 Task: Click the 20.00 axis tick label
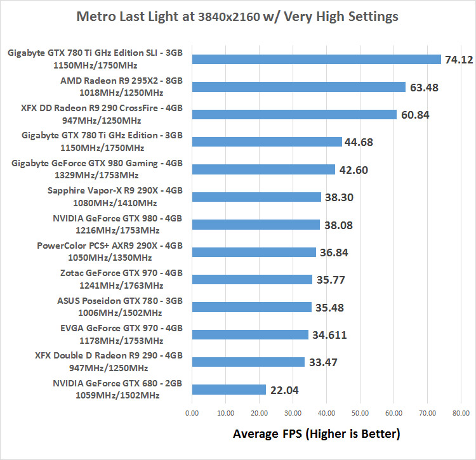(259, 413)
